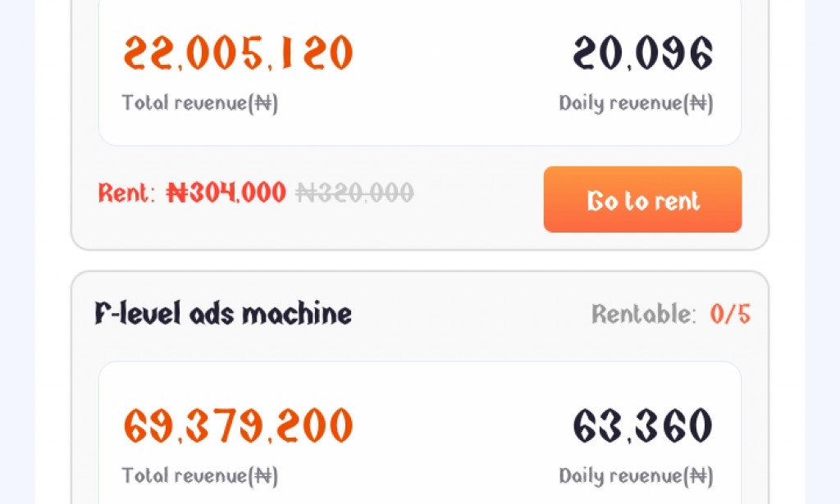Tap the discounted rent price ₦304,000

[x=226, y=193]
